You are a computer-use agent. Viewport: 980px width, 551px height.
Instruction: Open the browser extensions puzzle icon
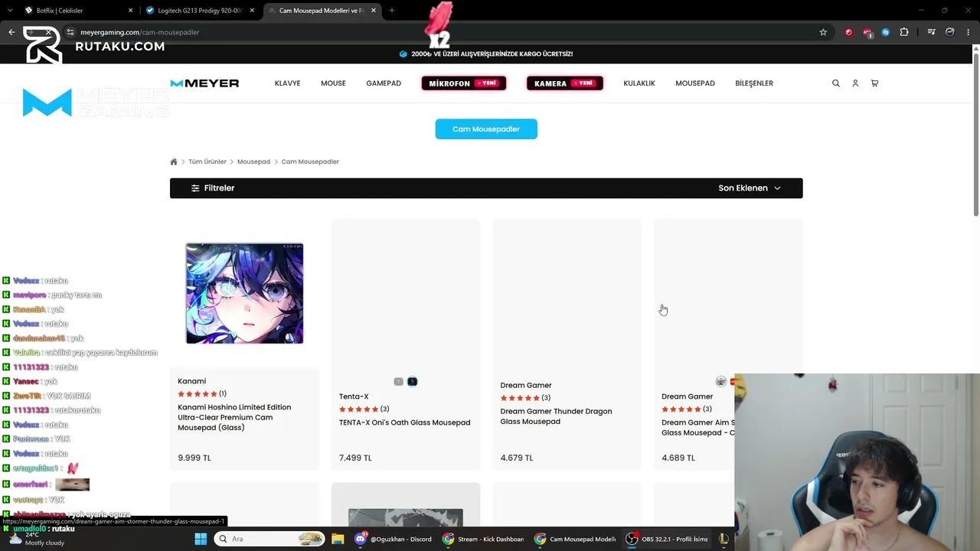click(904, 32)
